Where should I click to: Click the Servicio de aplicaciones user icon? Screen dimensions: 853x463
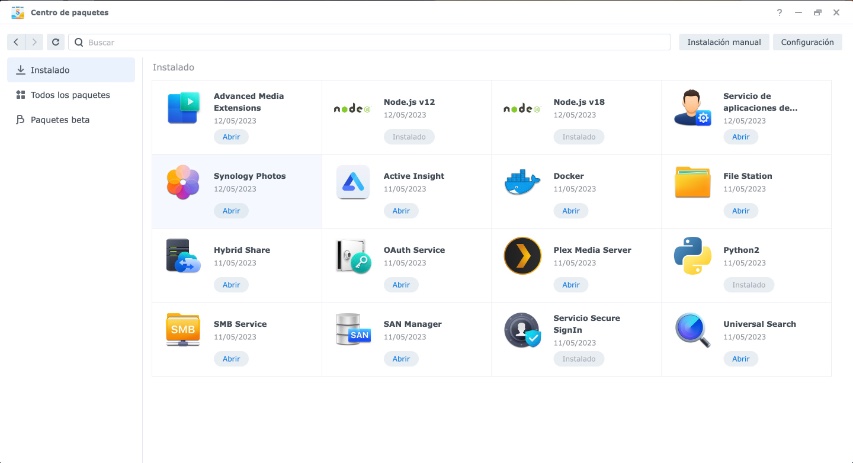[x=692, y=108]
